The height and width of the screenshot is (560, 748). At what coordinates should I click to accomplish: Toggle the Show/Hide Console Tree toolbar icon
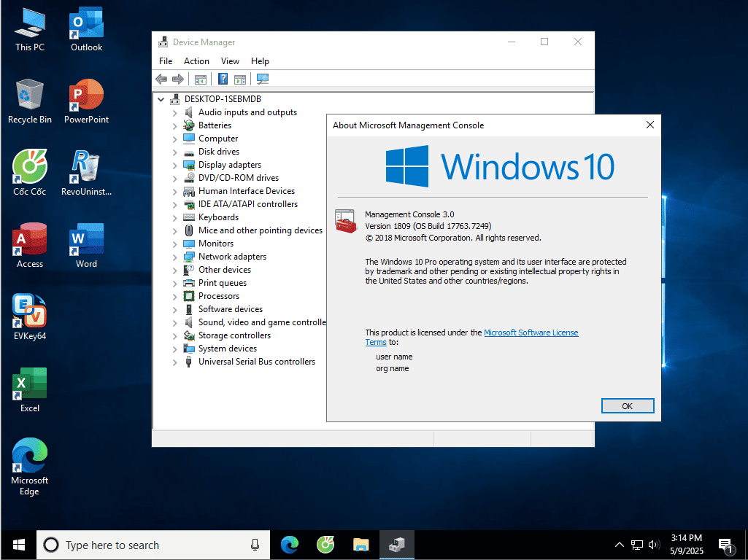coord(201,79)
